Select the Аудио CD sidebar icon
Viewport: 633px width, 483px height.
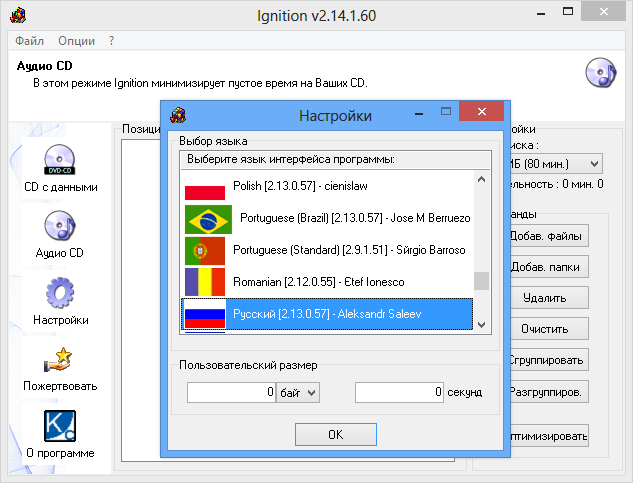click(x=59, y=225)
